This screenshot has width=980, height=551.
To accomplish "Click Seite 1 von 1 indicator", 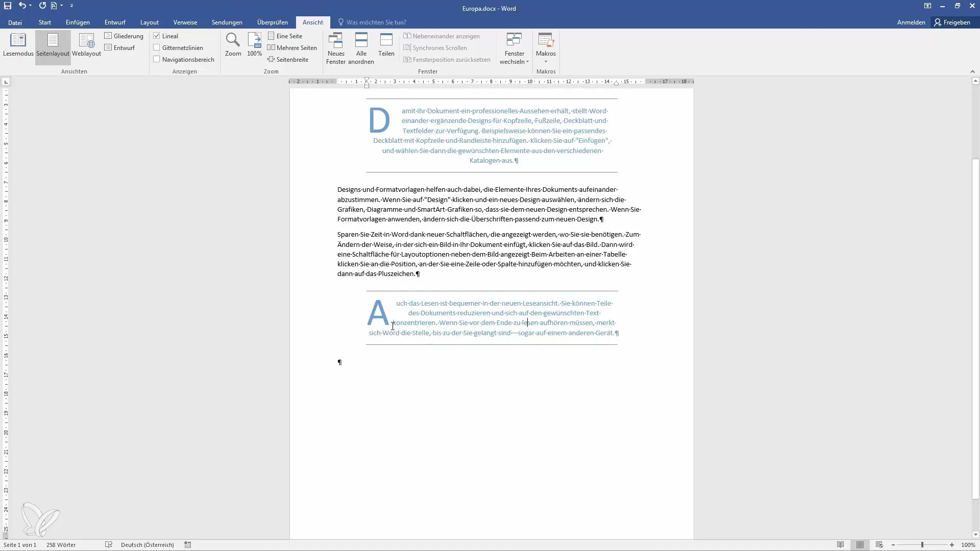I will point(20,545).
